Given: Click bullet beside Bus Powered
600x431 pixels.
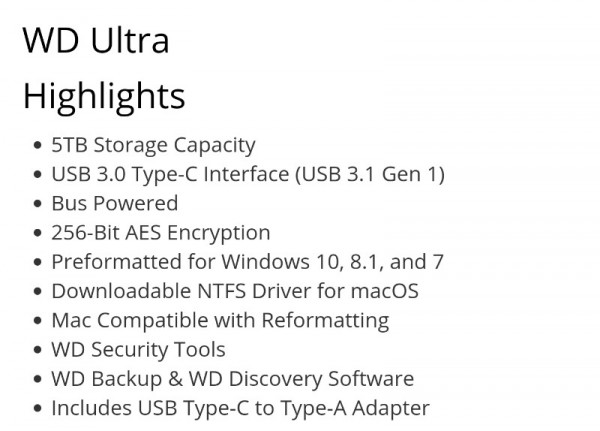Looking at the screenshot, I should 38,204.
